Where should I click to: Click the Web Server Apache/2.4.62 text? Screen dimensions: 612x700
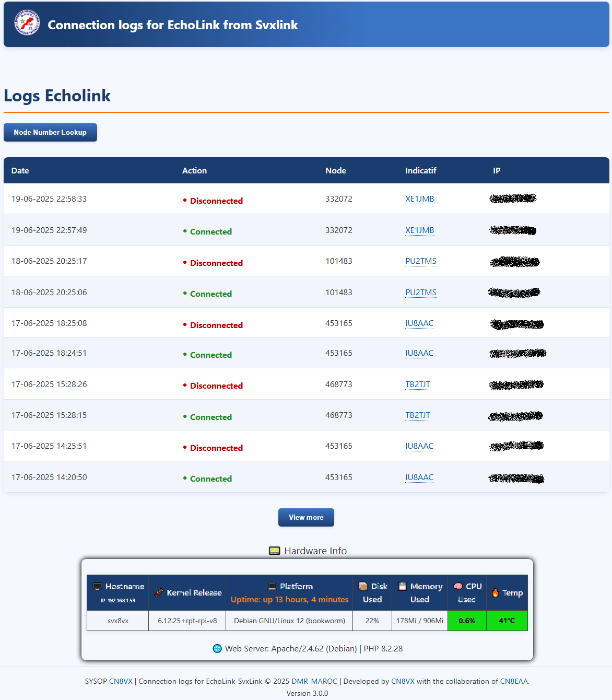click(314, 648)
